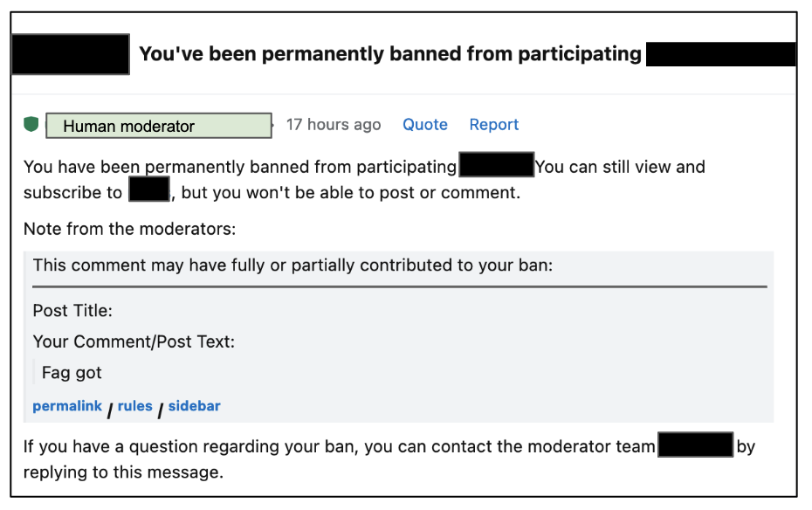Screen dimensions: 812x510
Task: Click the redacted box left of title
Action: pos(71,54)
